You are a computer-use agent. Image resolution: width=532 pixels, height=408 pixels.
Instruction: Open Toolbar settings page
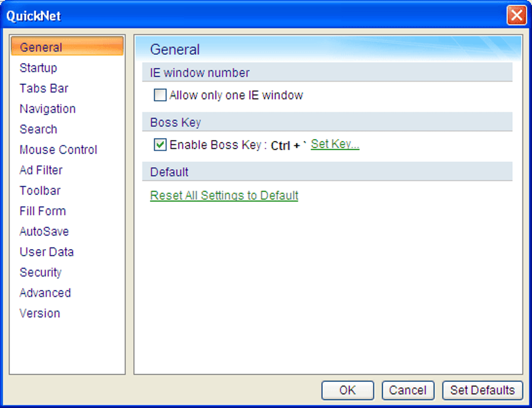[x=40, y=190]
